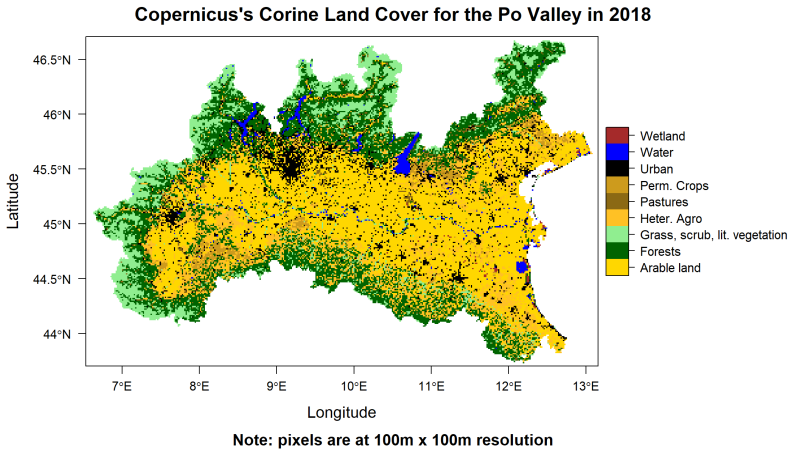Click the 7°E longitude tick label

(x=122, y=387)
